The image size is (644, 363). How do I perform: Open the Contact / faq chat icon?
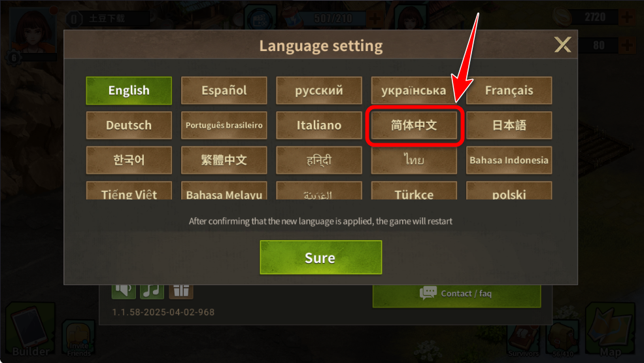(428, 293)
